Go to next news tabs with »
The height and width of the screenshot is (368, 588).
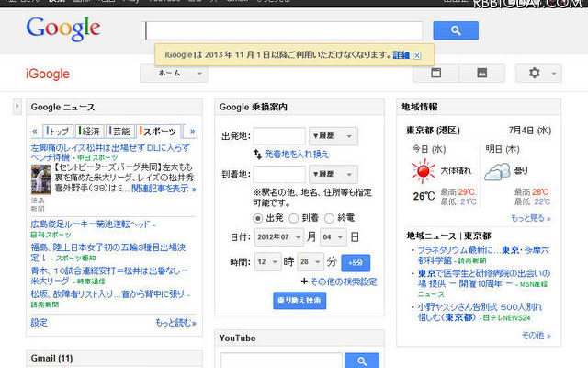click(192, 132)
